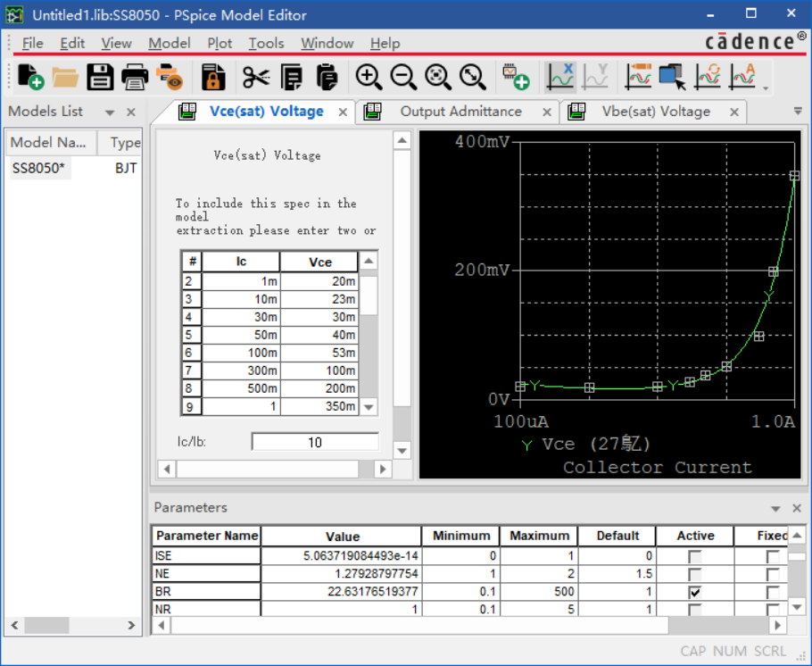This screenshot has width=812, height=666.
Task: Close the Parameters panel
Action: pos(797,509)
